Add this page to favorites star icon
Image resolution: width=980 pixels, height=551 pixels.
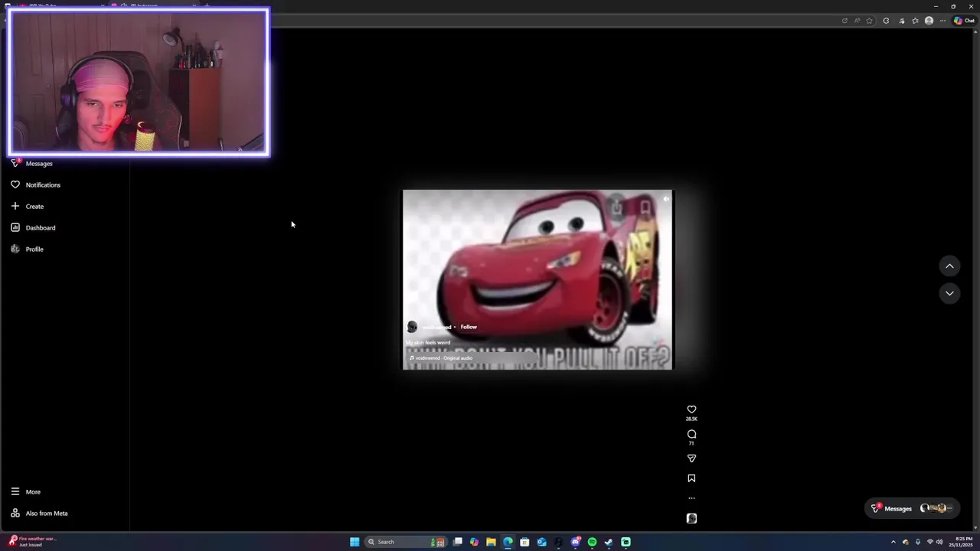(869, 21)
